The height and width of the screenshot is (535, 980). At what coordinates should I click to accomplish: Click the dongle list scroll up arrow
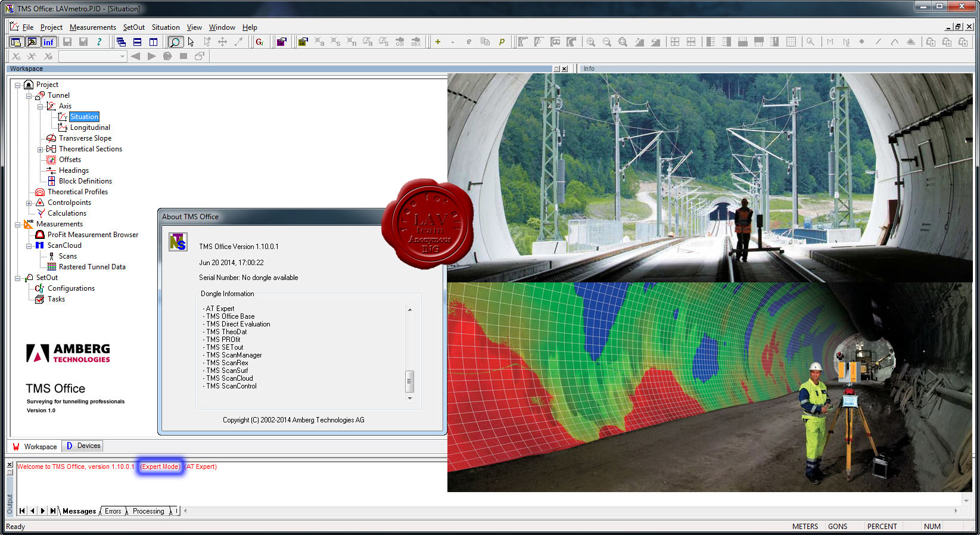(x=410, y=310)
